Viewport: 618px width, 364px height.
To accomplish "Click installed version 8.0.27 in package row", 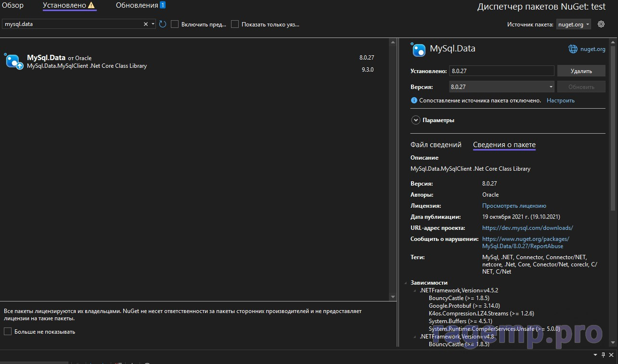I will pos(367,57).
